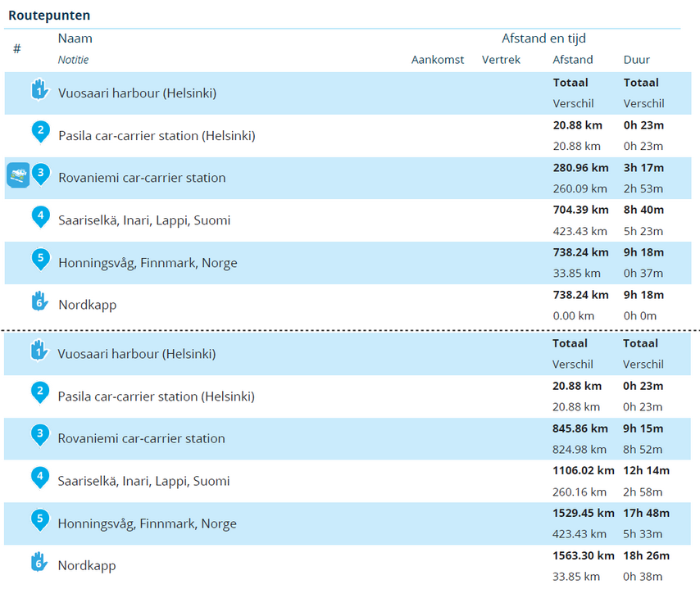Viewport: 700px width, 589px height.
Task: Click waypoint 5 pin at Honningsvåg
Action: coord(40,259)
